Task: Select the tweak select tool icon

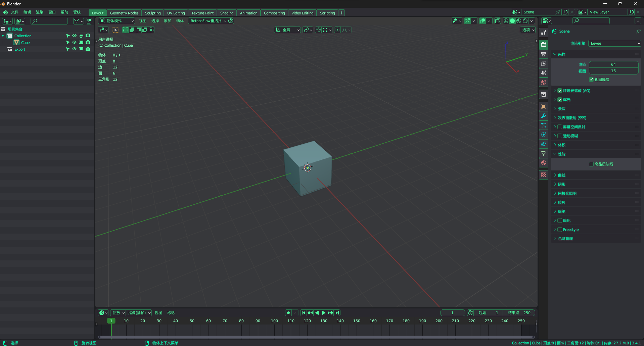Action: click(116, 30)
